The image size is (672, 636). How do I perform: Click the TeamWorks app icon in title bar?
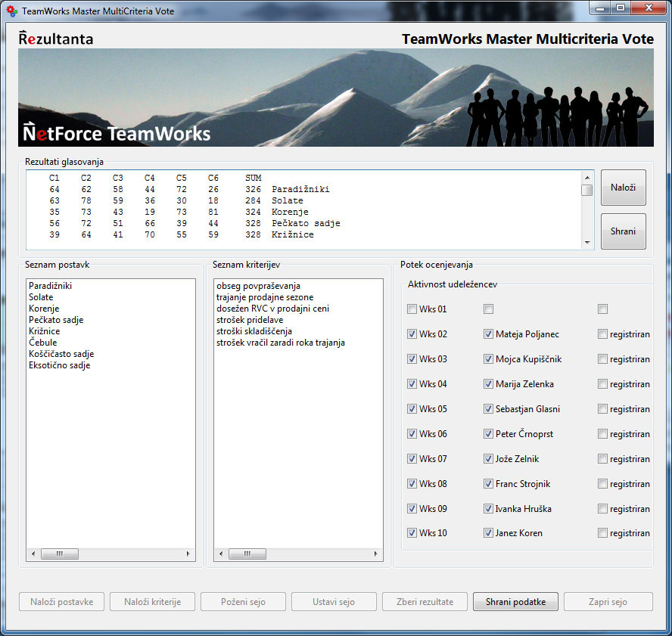point(12,11)
